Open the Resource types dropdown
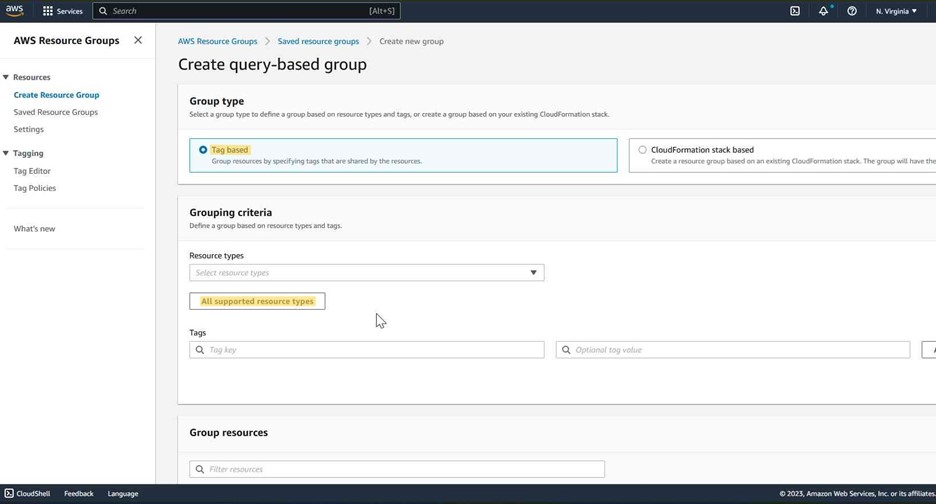 (x=367, y=272)
